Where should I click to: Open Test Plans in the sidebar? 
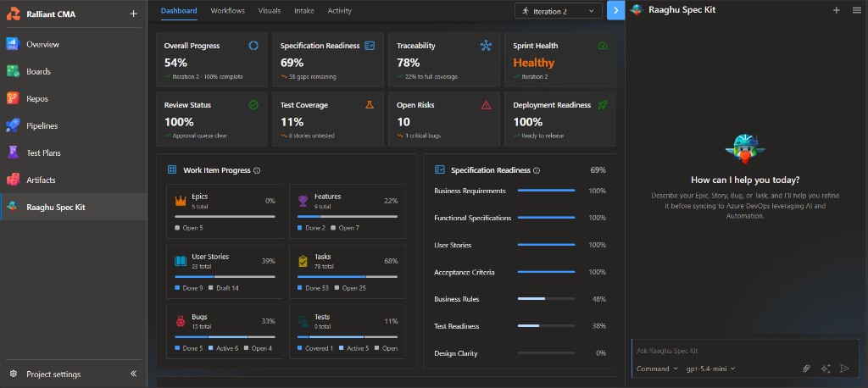(x=73, y=152)
